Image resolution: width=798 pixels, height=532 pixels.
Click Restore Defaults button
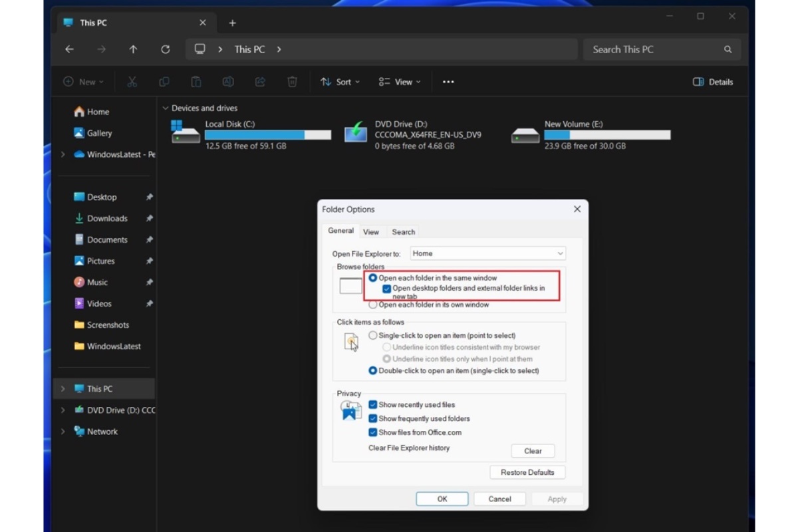(x=528, y=472)
